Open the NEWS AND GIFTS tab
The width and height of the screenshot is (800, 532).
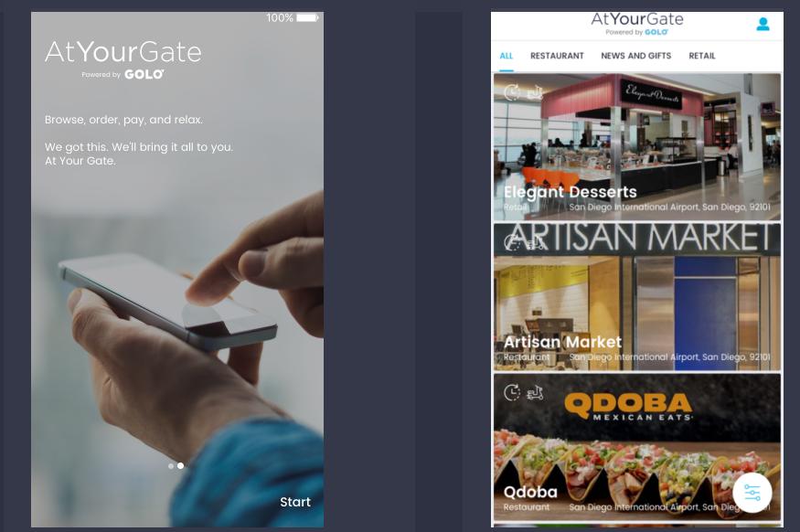pyautogui.click(x=635, y=56)
